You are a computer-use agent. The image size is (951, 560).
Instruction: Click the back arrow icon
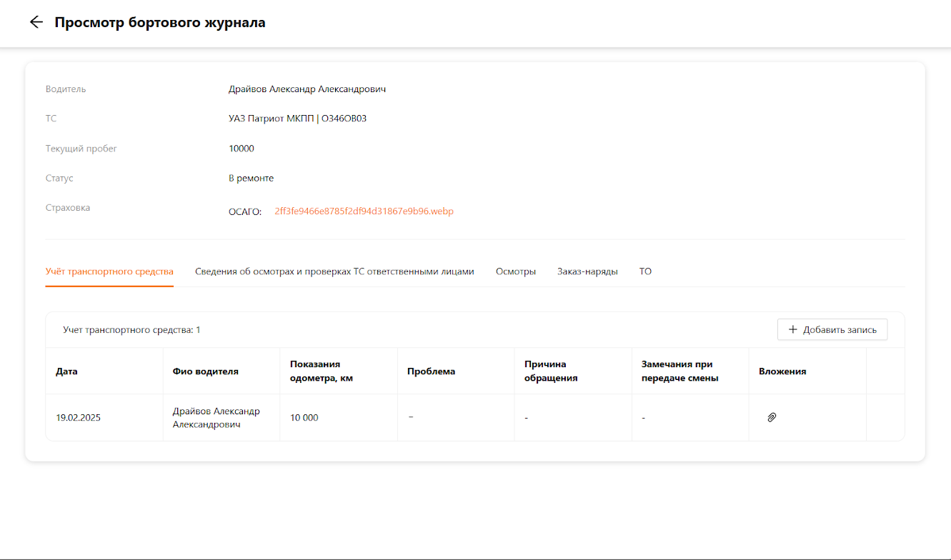[36, 22]
